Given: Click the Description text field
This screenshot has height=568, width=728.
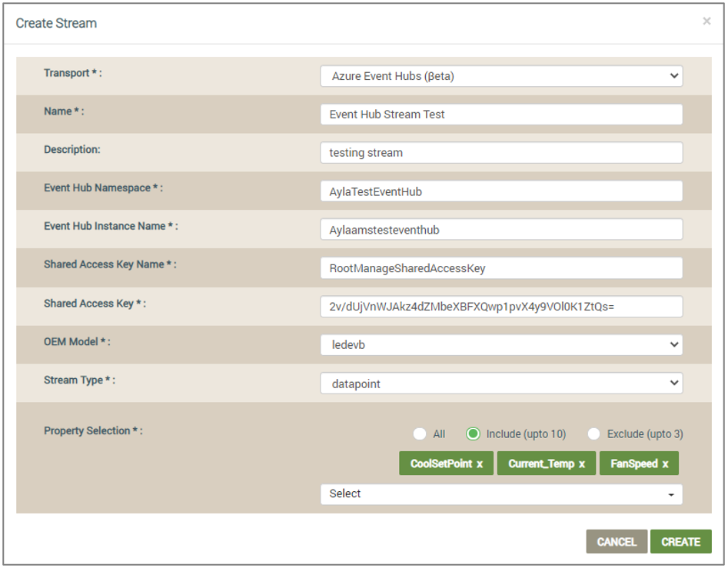Looking at the screenshot, I should pos(501,153).
